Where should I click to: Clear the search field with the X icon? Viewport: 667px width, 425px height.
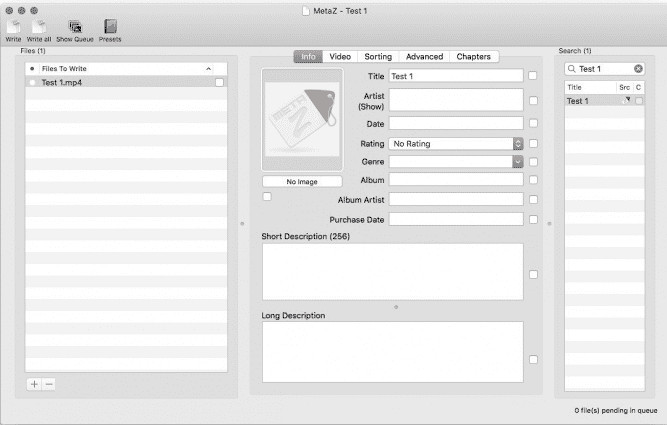click(x=638, y=69)
